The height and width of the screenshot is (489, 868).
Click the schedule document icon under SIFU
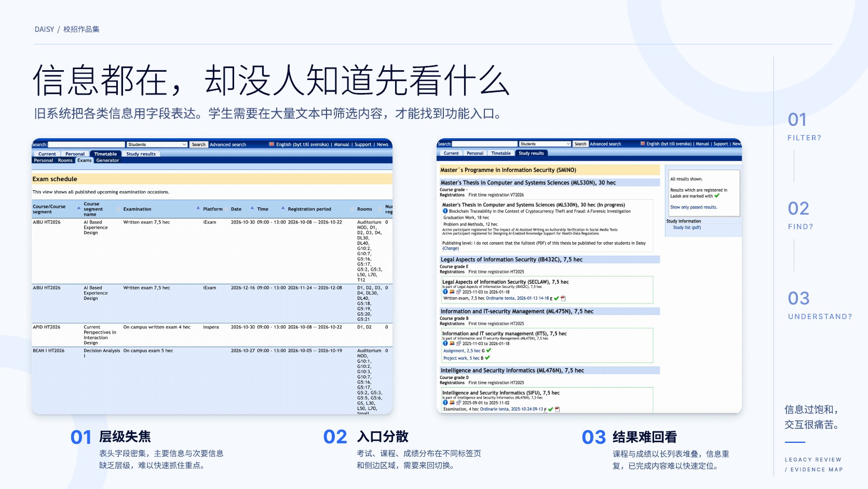[x=458, y=402]
